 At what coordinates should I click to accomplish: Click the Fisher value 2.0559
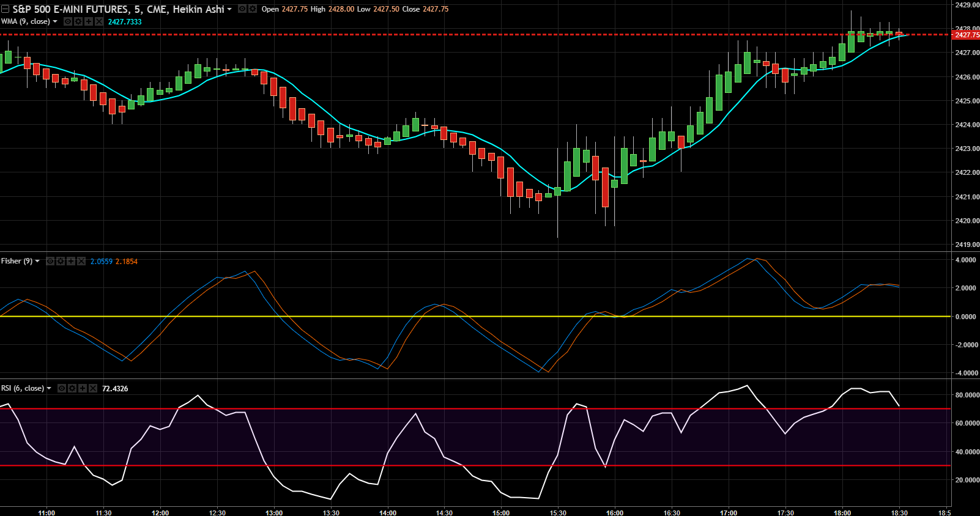click(x=102, y=261)
